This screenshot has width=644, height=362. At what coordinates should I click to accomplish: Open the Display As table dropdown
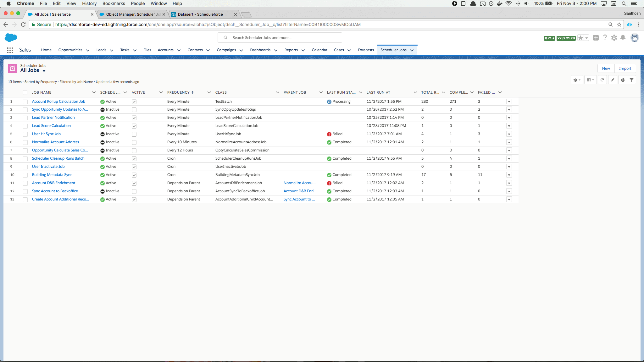click(590, 80)
